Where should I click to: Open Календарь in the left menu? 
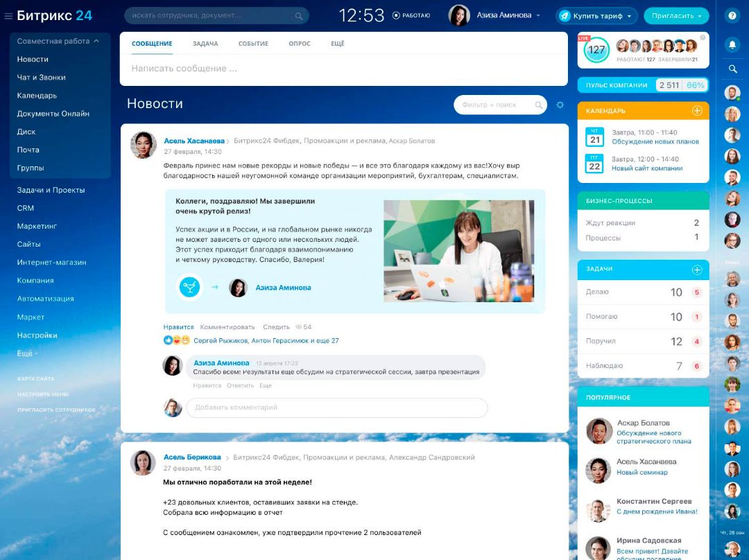37,96
